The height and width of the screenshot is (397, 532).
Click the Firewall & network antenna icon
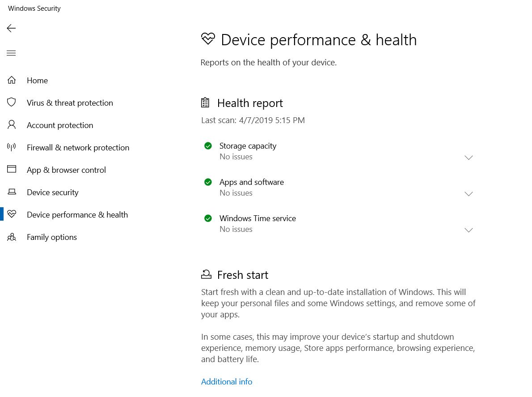[12, 147]
